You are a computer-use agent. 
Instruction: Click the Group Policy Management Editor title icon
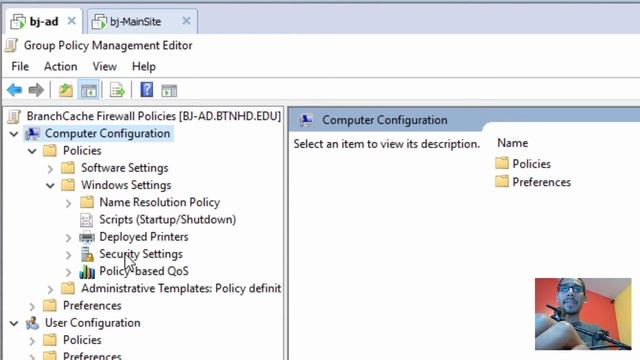12,45
